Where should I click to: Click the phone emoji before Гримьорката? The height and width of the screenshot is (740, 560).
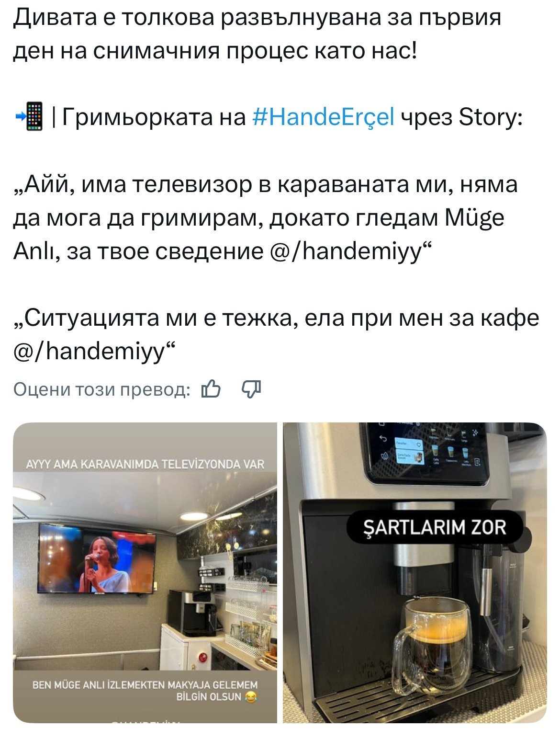(30, 116)
